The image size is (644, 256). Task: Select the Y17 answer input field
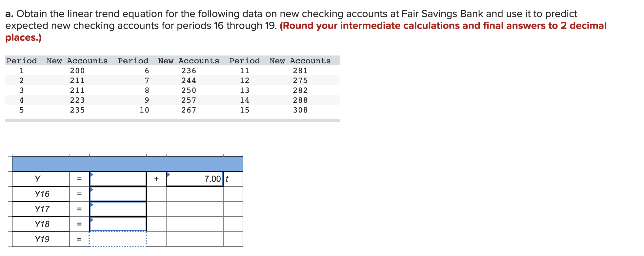coord(118,209)
